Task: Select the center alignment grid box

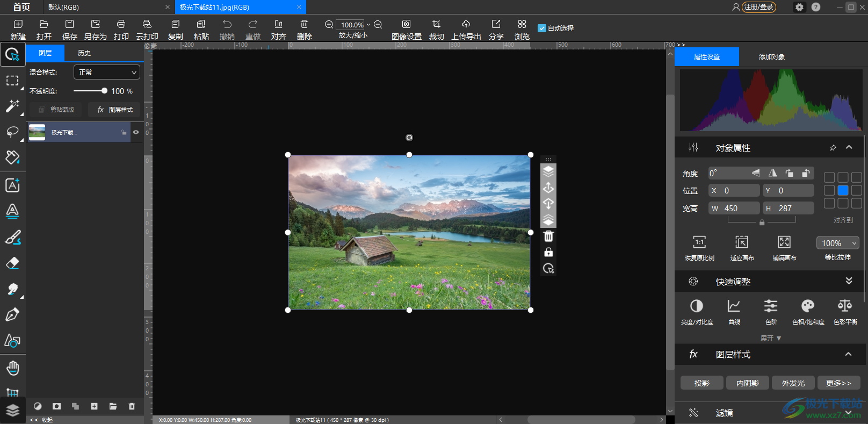Action: pos(843,190)
